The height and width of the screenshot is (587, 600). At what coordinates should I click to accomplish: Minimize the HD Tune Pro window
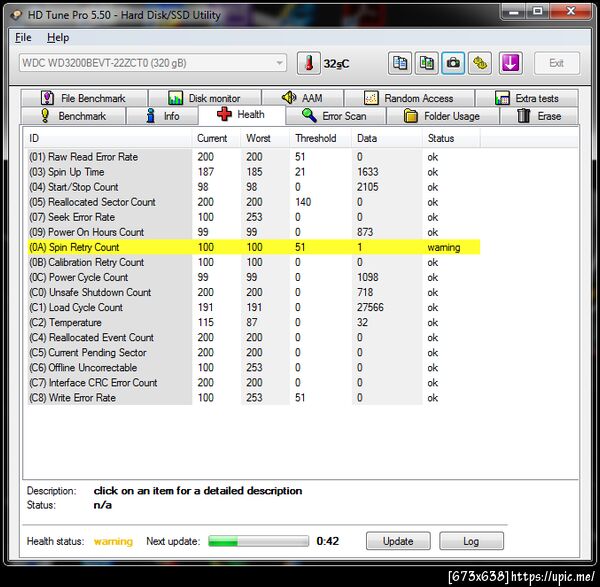[x=513, y=11]
